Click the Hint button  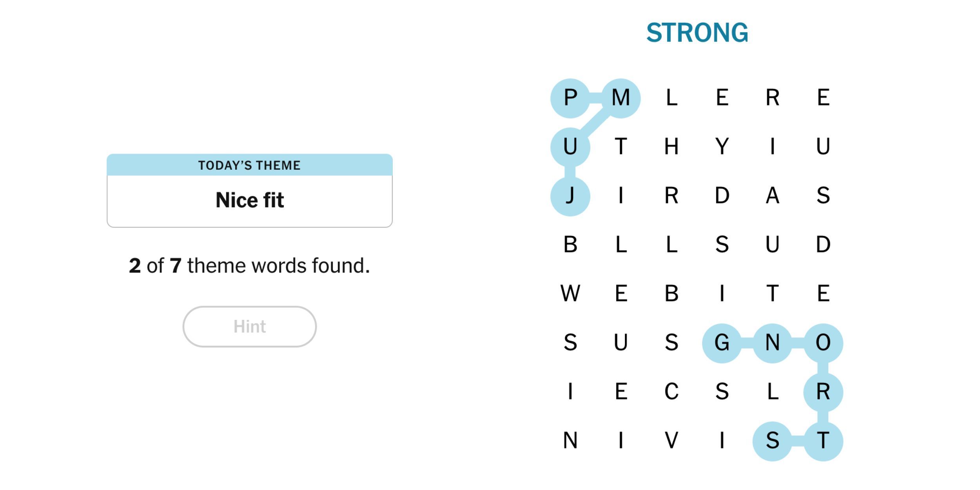pyautogui.click(x=249, y=327)
